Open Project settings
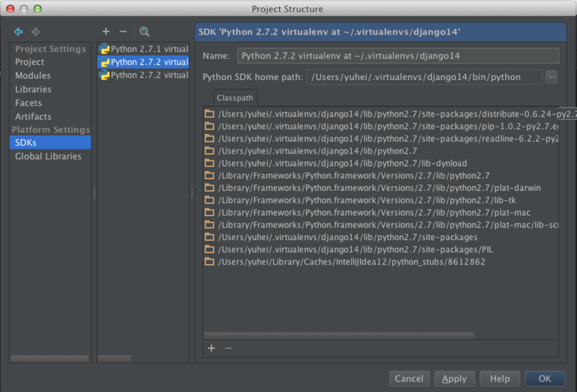 click(x=30, y=62)
